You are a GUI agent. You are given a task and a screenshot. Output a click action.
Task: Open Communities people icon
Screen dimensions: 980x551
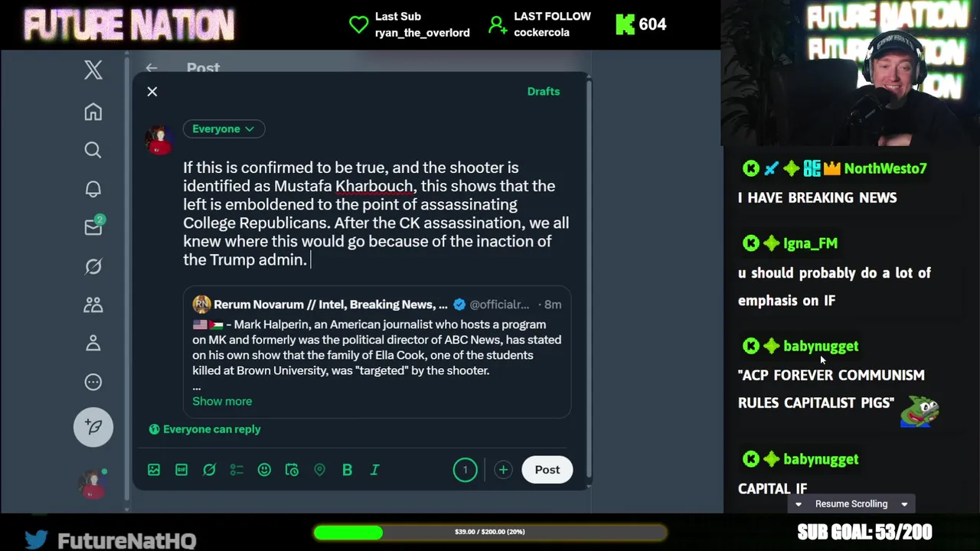pos(93,305)
